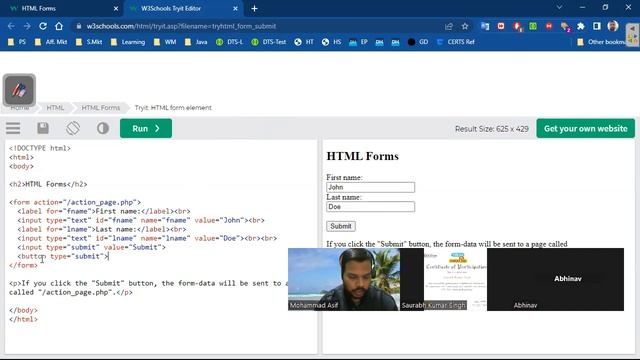Open the extensions puzzle-piece icon

[x=580, y=26]
